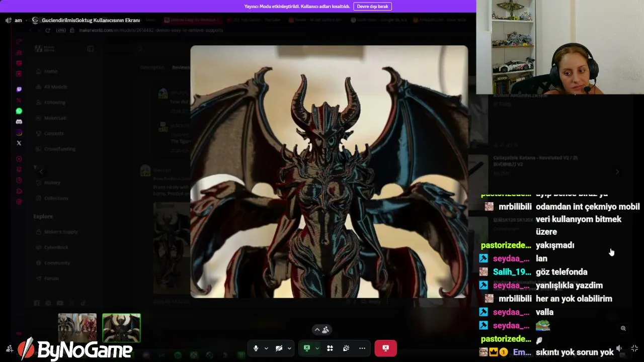Click the enlarged demon model photo
Image resolution: width=644 pixels, height=362 pixels.
329,172
